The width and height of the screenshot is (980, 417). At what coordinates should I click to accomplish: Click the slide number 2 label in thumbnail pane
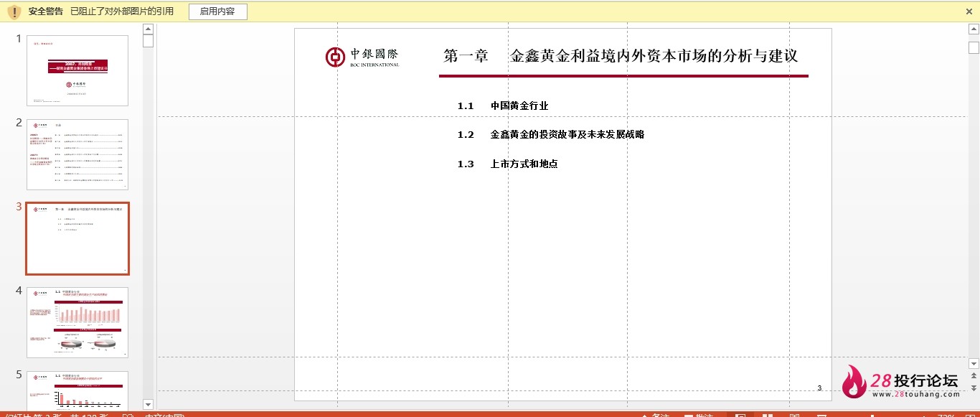click(x=19, y=122)
